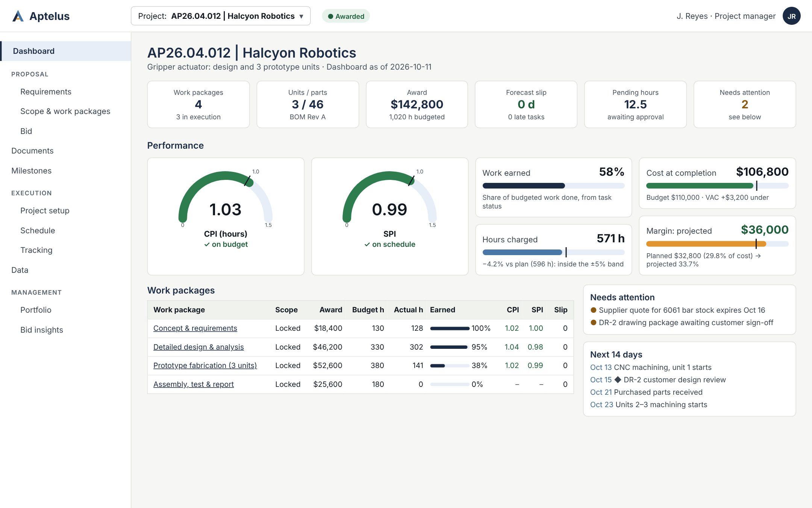The image size is (812, 508).
Task: Click the Hours charged progress bar
Action: [x=553, y=252]
